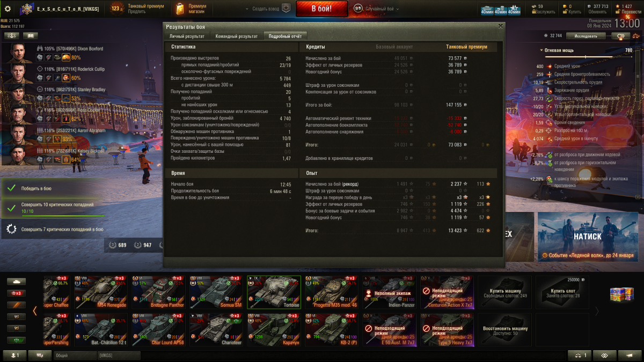Click the session statistics linked-diamonds button
644x362 pixels.
tap(605, 355)
